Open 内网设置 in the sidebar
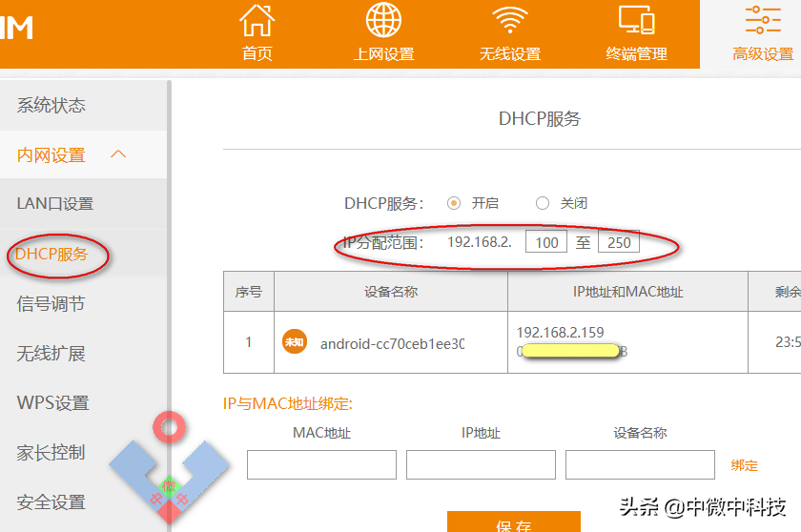Image resolution: width=801 pixels, height=532 pixels. [x=51, y=155]
